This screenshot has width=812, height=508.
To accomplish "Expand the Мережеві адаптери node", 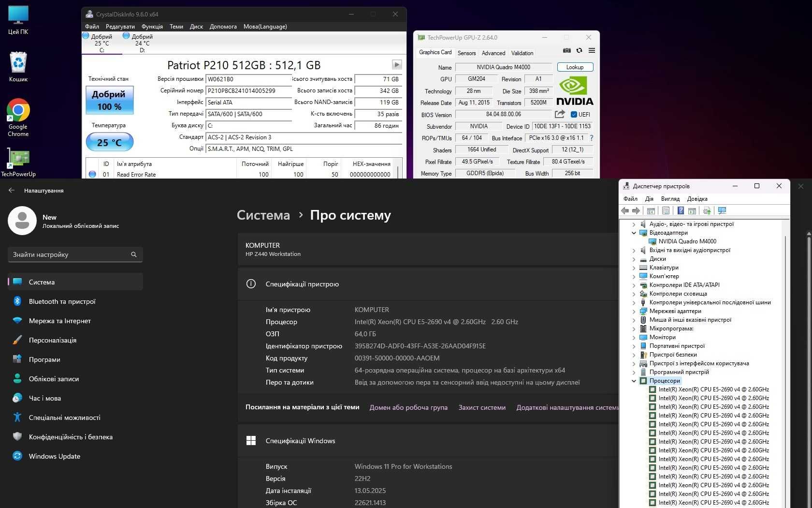I will pos(634,311).
